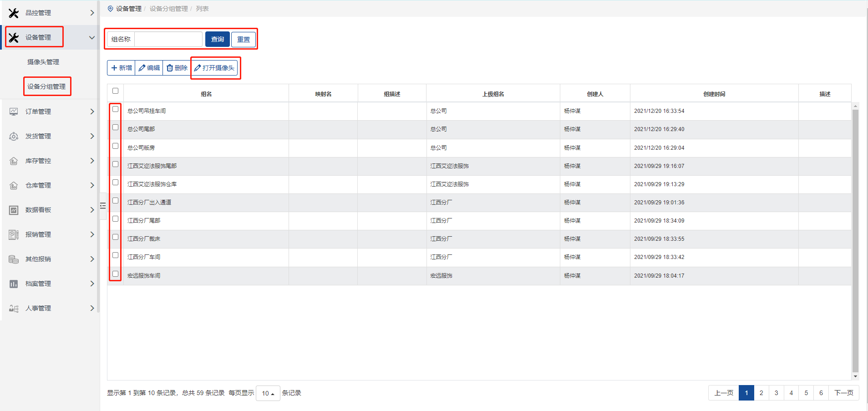Click the 订单管理 monitor icon

pyautogui.click(x=14, y=112)
